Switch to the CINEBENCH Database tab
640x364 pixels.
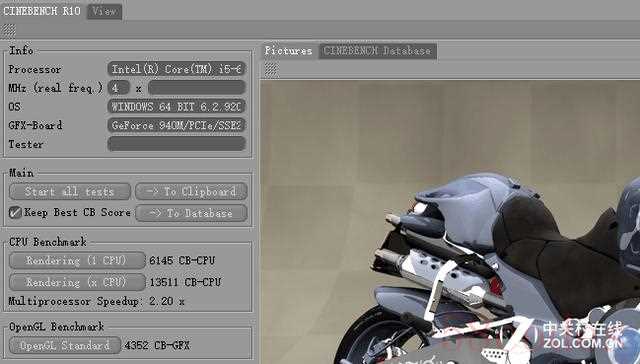[x=378, y=51]
